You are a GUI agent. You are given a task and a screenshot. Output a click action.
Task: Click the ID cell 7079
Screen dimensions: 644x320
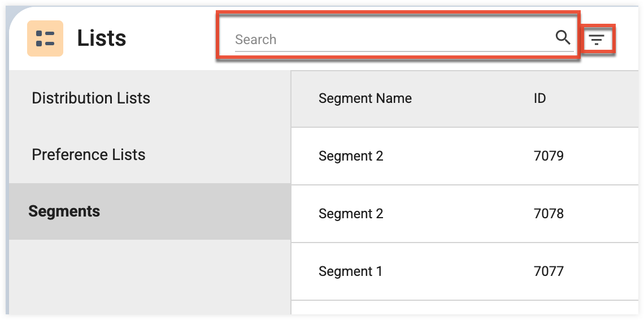549,156
